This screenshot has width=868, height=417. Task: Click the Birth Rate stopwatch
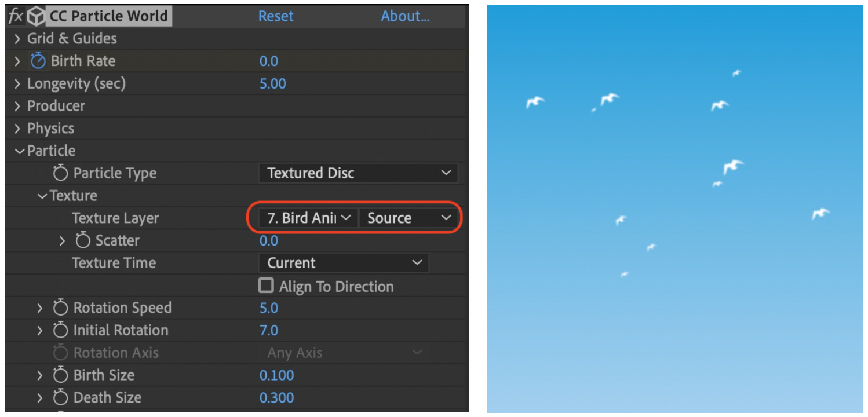pyautogui.click(x=38, y=60)
